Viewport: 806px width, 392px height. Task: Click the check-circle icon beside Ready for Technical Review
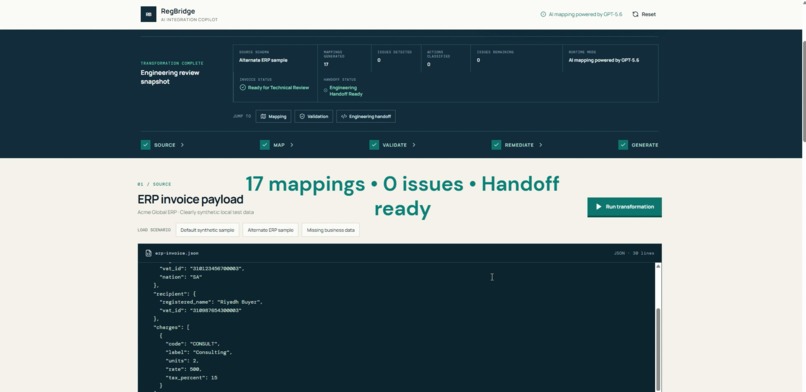coord(243,87)
